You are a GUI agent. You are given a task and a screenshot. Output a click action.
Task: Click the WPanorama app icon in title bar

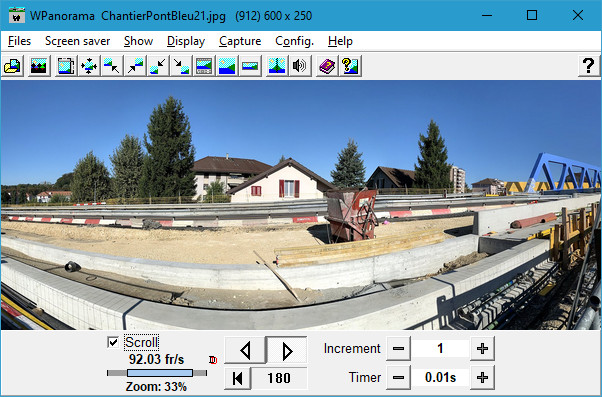[17, 16]
